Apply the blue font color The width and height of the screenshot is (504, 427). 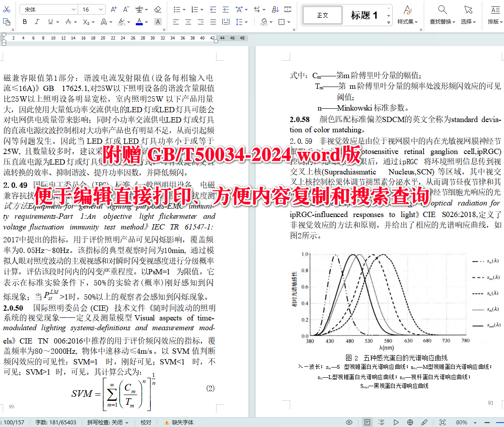139,22
